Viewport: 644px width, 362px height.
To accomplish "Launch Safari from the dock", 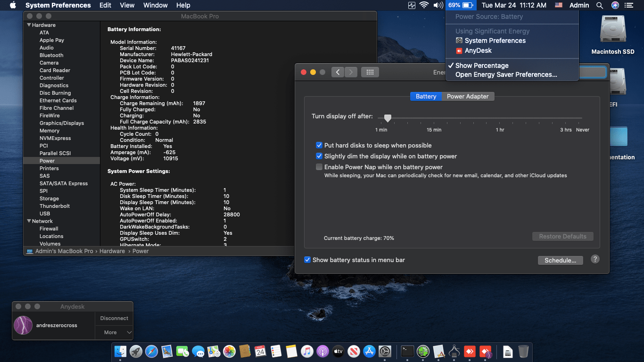I will [x=151, y=351].
